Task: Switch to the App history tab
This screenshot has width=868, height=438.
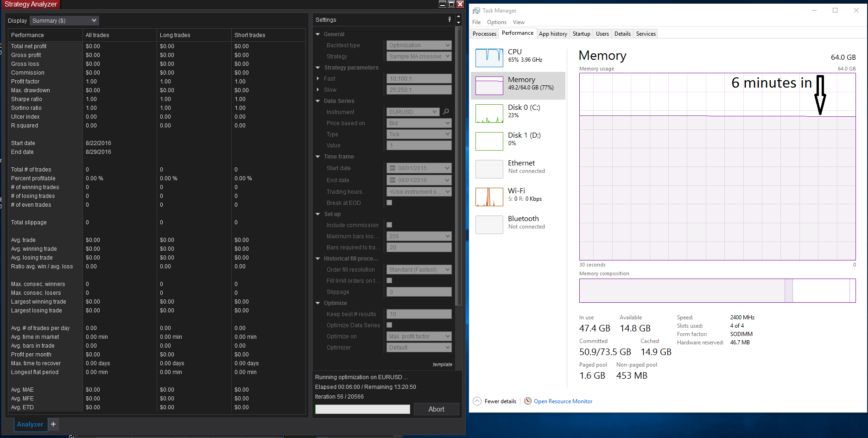Action: [552, 34]
